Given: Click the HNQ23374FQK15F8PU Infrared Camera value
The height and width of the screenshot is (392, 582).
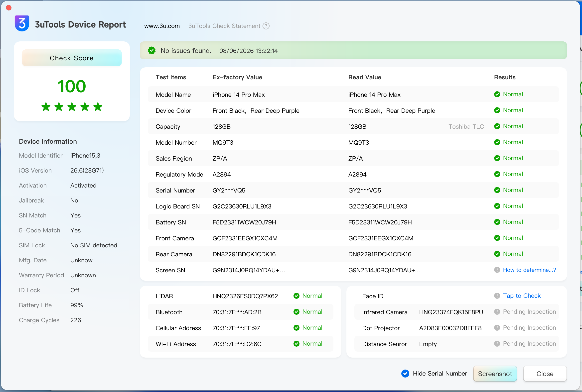Looking at the screenshot, I should point(451,312).
